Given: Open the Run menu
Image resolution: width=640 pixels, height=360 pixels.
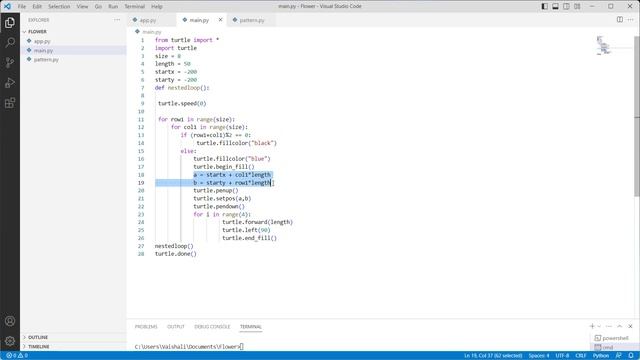Looking at the screenshot, I should pyautogui.click(x=113, y=7).
